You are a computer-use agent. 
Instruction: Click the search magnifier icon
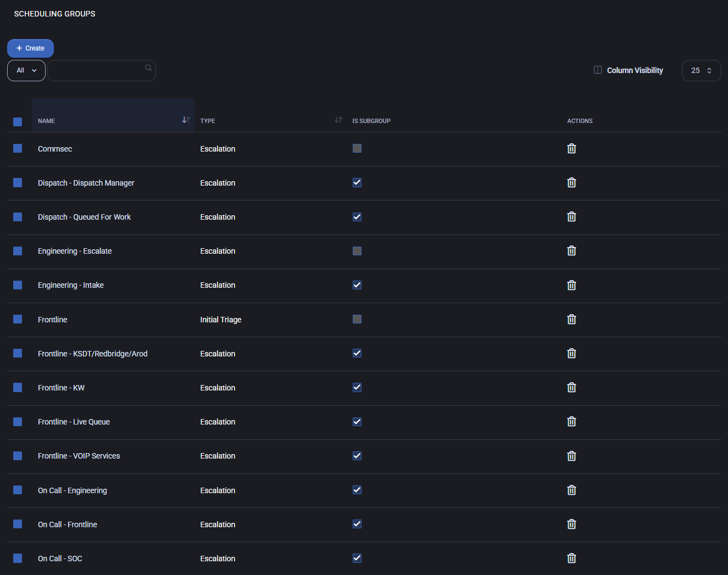148,68
